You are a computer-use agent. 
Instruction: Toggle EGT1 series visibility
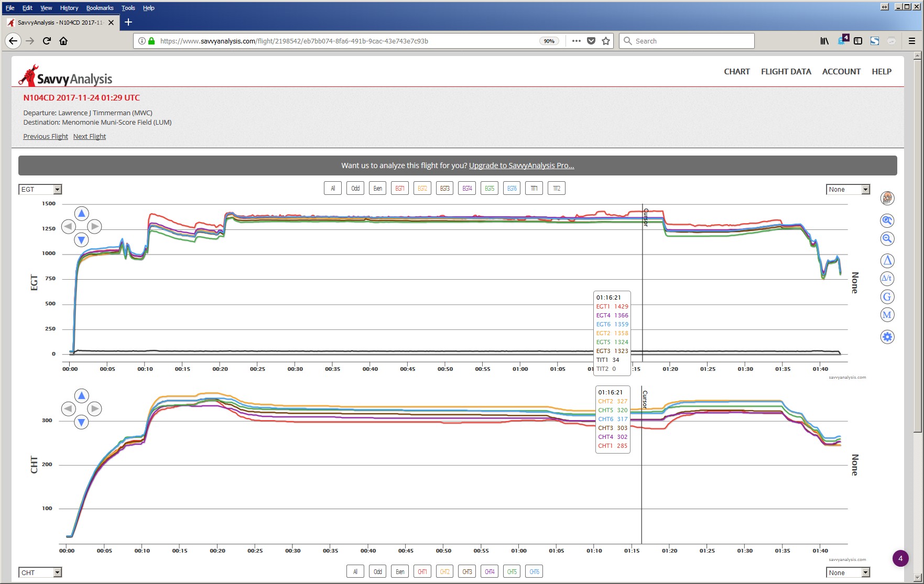(x=400, y=189)
